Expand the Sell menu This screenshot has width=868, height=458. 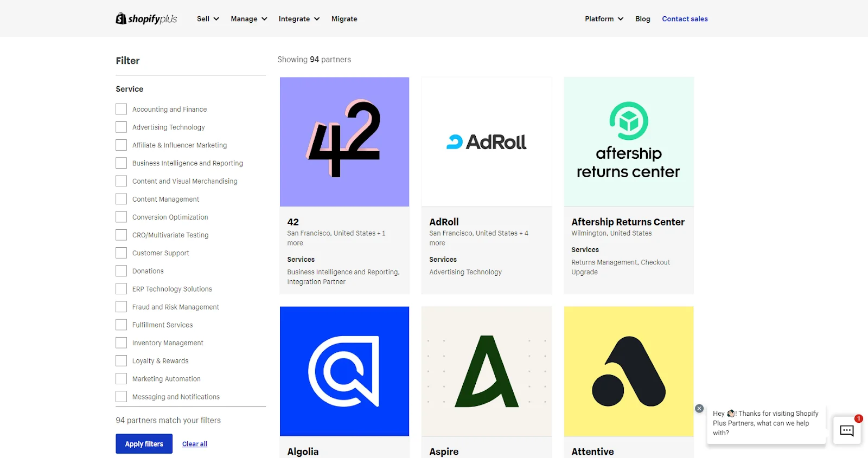click(208, 18)
